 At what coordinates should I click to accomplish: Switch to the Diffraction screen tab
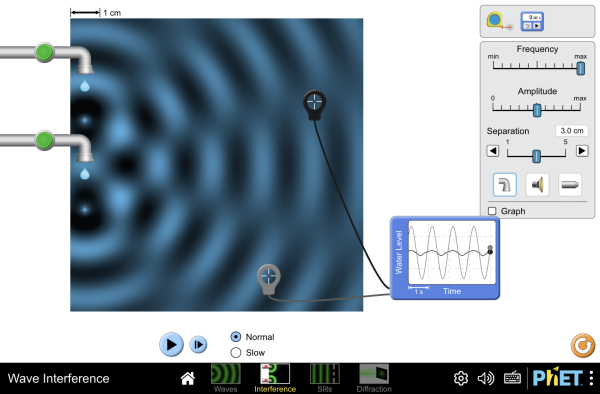click(x=374, y=378)
